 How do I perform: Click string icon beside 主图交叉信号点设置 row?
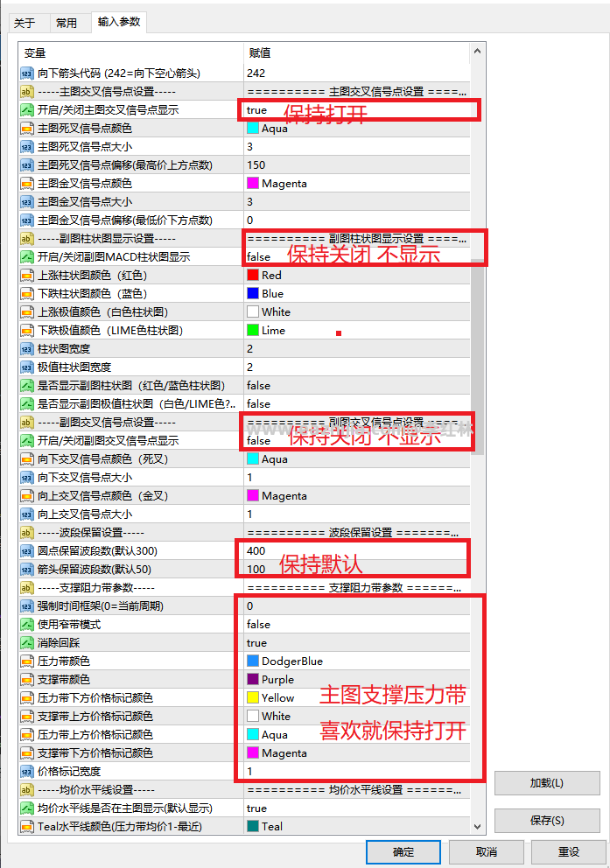[26, 91]
